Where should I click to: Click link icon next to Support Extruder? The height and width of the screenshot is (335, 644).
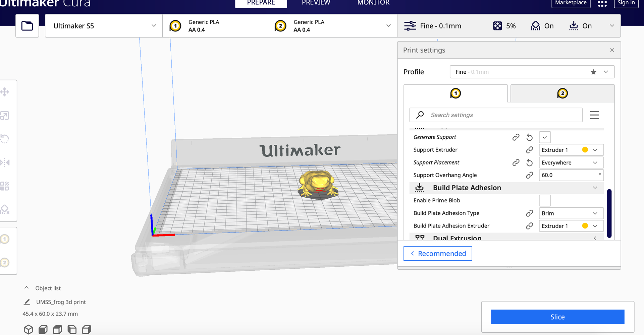(x=530, y=150)
